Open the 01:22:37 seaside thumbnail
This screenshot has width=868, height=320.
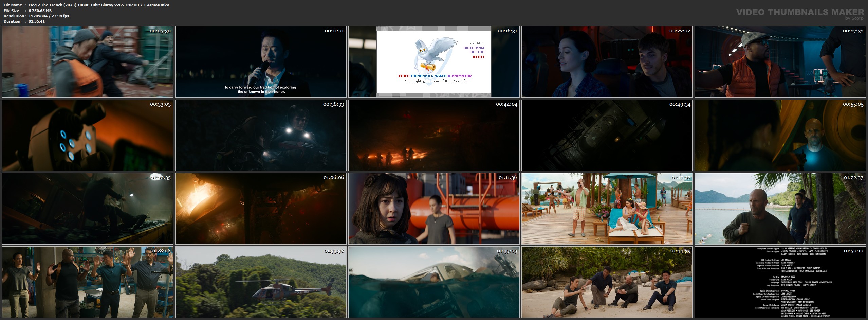(780, 209)
